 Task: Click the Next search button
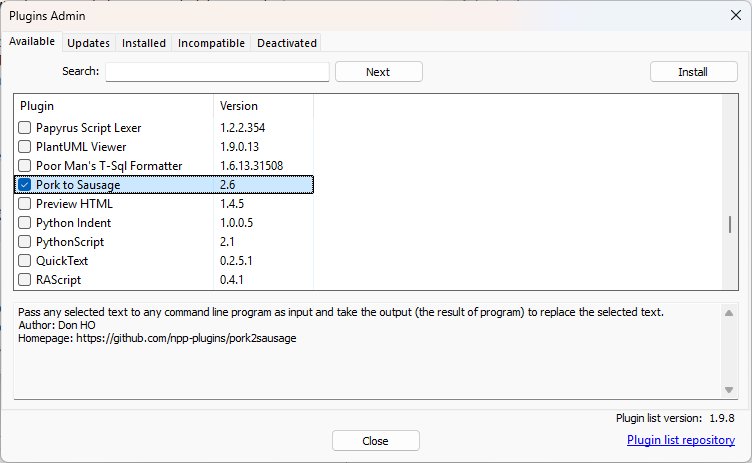coord(378,72)
